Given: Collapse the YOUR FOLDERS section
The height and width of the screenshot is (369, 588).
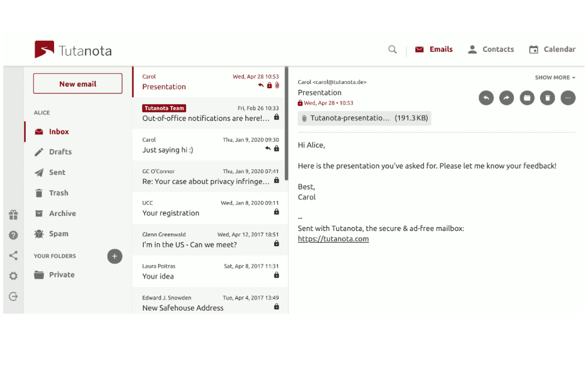Looking at the screenshot, I should (54, 256).
